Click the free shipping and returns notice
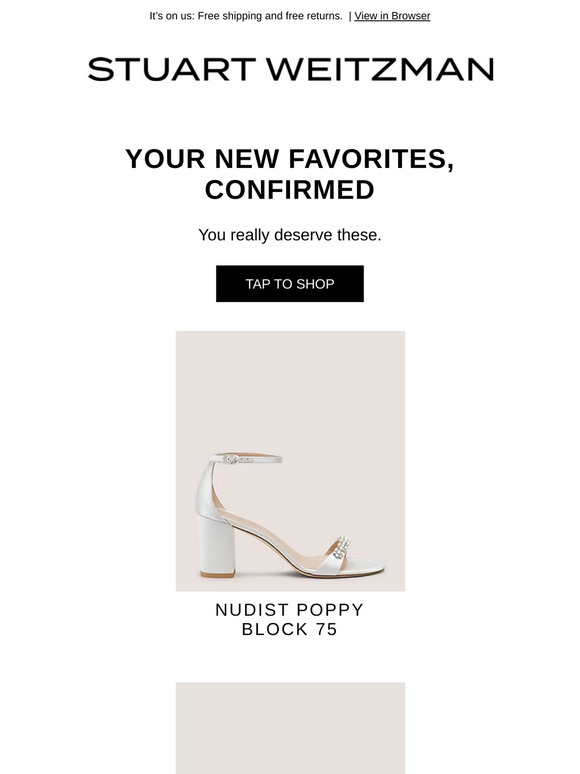Viewport: 580px width, 774px height. point(246,16)
